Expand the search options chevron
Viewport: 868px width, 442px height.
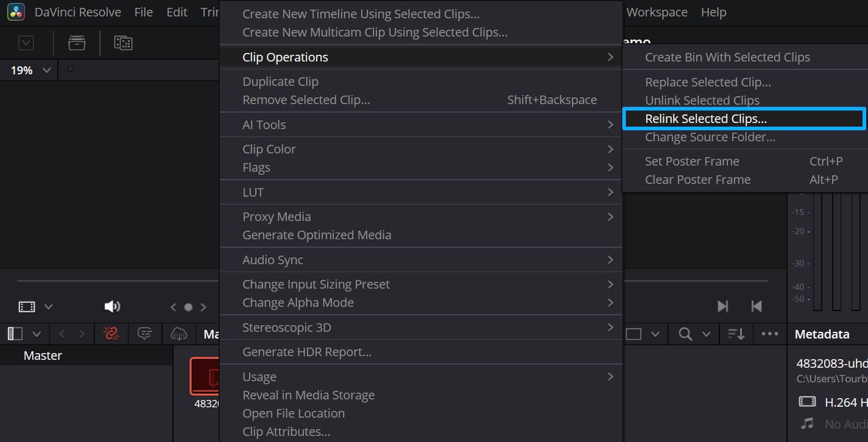point(705,334)
